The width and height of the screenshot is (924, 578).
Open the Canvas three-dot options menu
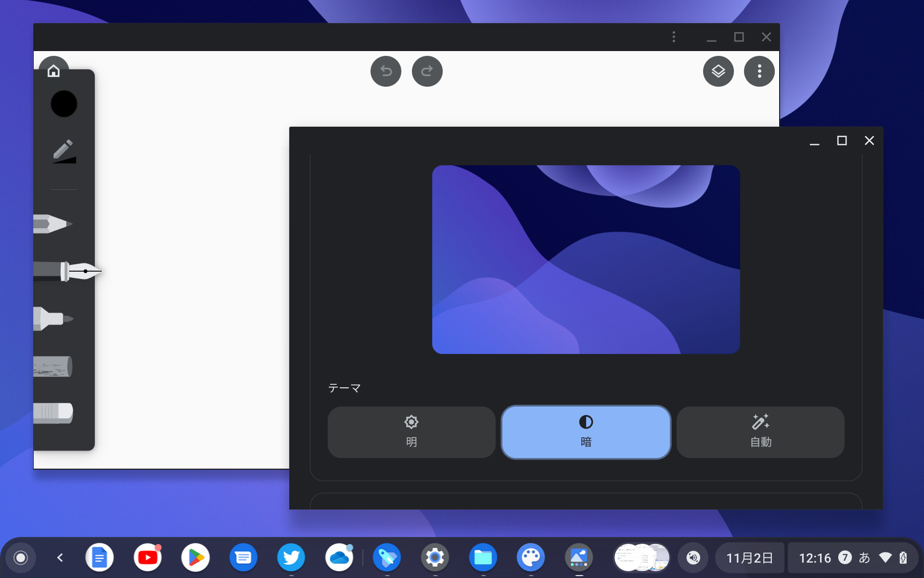point(759,71)
